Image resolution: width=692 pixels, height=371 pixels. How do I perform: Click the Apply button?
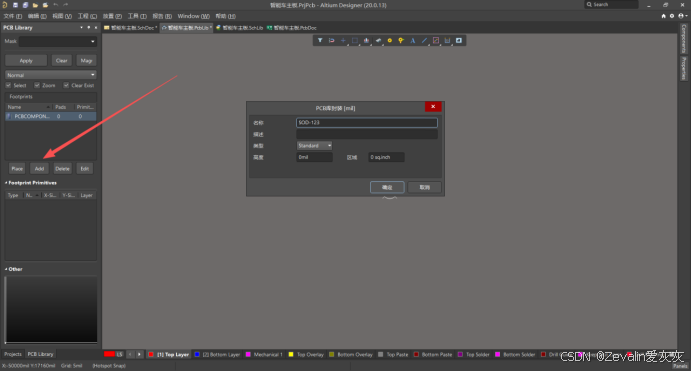26,60
